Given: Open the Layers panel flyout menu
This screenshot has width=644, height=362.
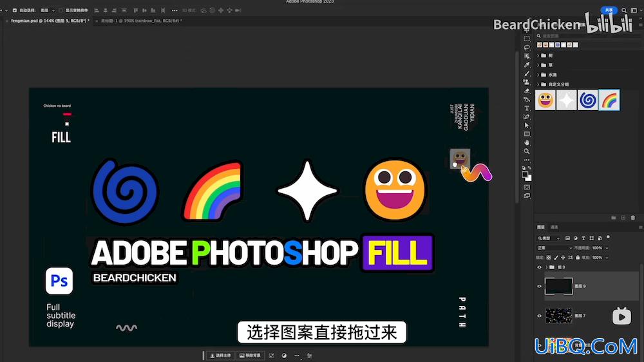Looking at the screenshot, I should [640, 227].
